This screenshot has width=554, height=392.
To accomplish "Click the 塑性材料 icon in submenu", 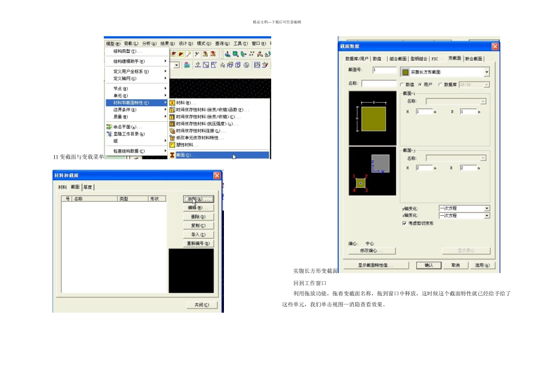I will 173,145.
